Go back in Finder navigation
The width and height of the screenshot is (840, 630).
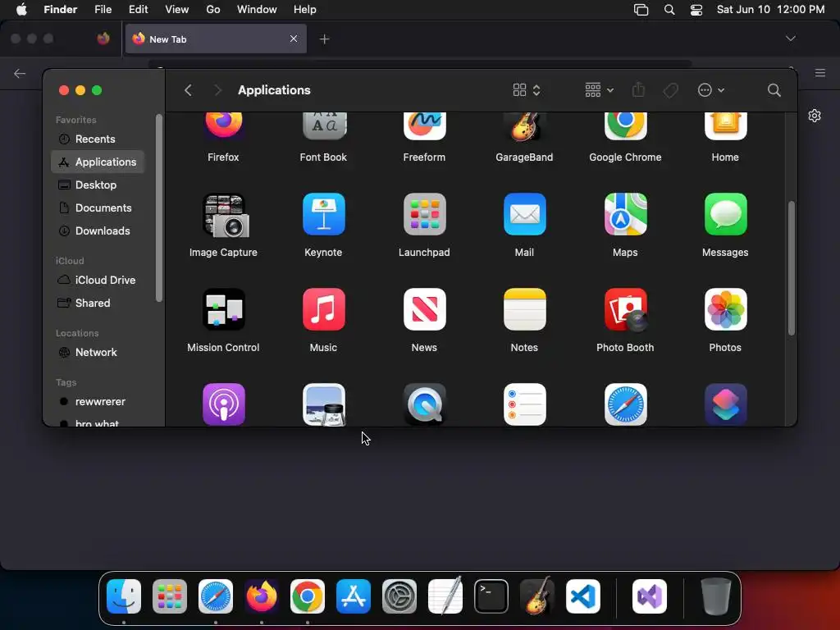click(188, 90)
